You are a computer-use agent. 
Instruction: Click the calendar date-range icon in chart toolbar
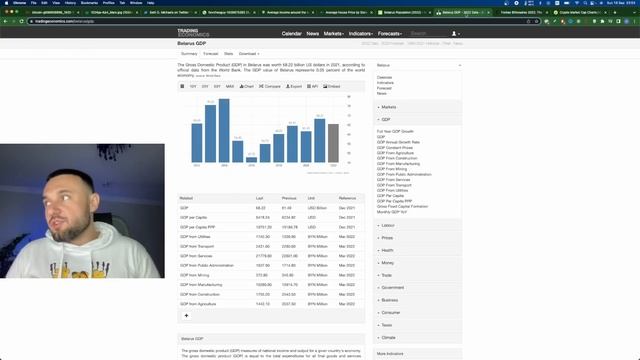coord(182,87)
